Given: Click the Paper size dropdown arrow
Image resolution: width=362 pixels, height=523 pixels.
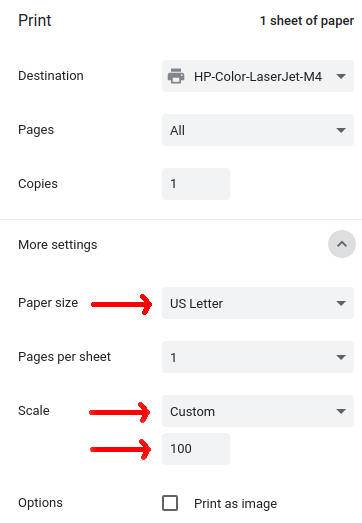Looking at the screenshot, I should (341, 303).
